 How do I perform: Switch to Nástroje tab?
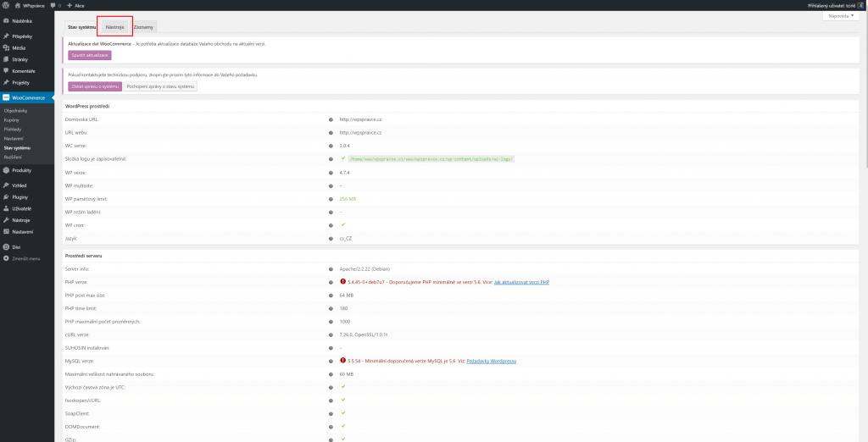coord(115,26)
